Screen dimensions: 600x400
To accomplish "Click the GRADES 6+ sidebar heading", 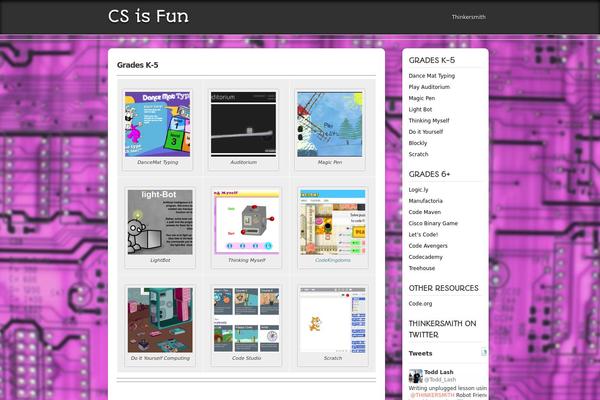I will pyautogui.click(x=429, y=174).
